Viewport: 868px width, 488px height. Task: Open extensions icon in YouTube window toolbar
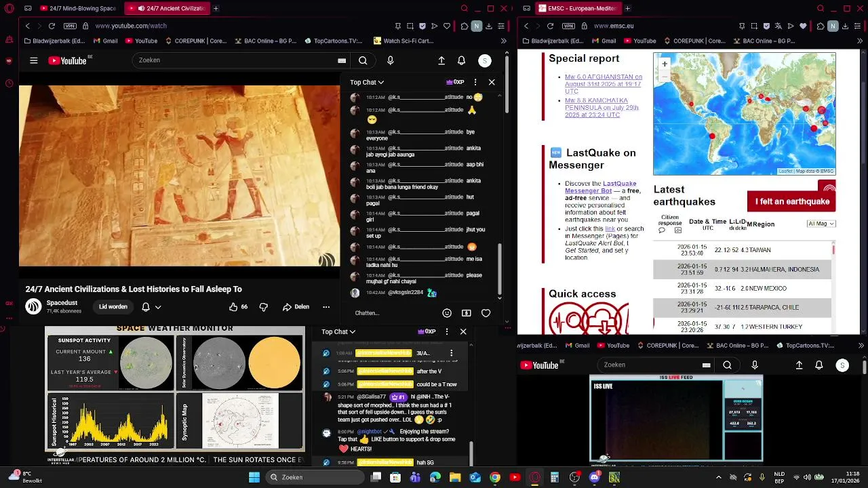coord(464,26)
